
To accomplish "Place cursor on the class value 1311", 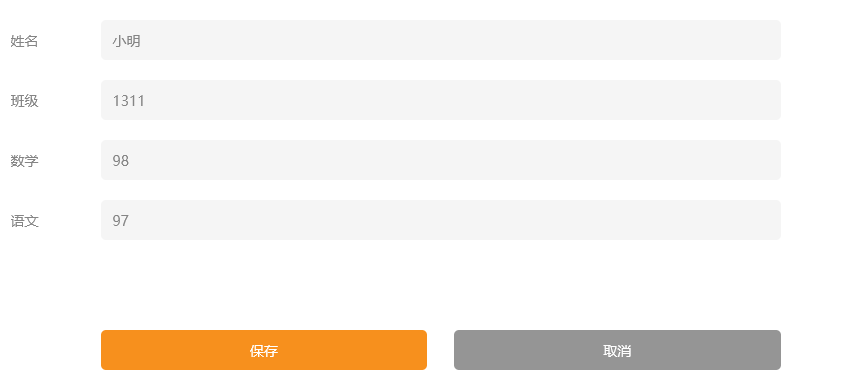I will click(129, 101).
